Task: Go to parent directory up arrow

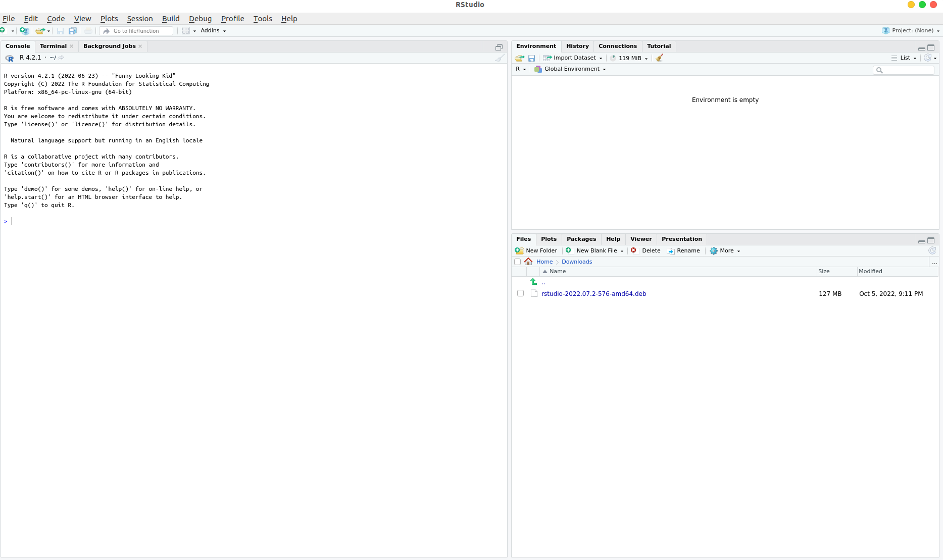Action: tap(534, 282)
